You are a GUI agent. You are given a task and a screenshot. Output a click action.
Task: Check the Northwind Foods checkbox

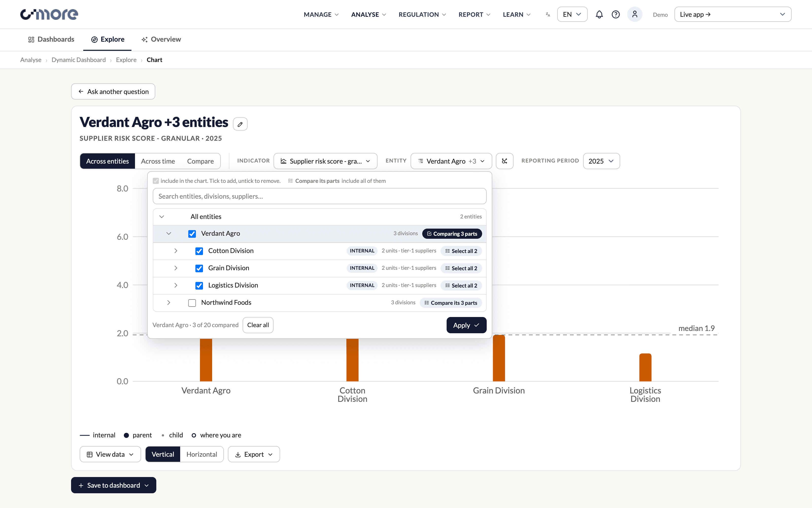tap(192, 303)
